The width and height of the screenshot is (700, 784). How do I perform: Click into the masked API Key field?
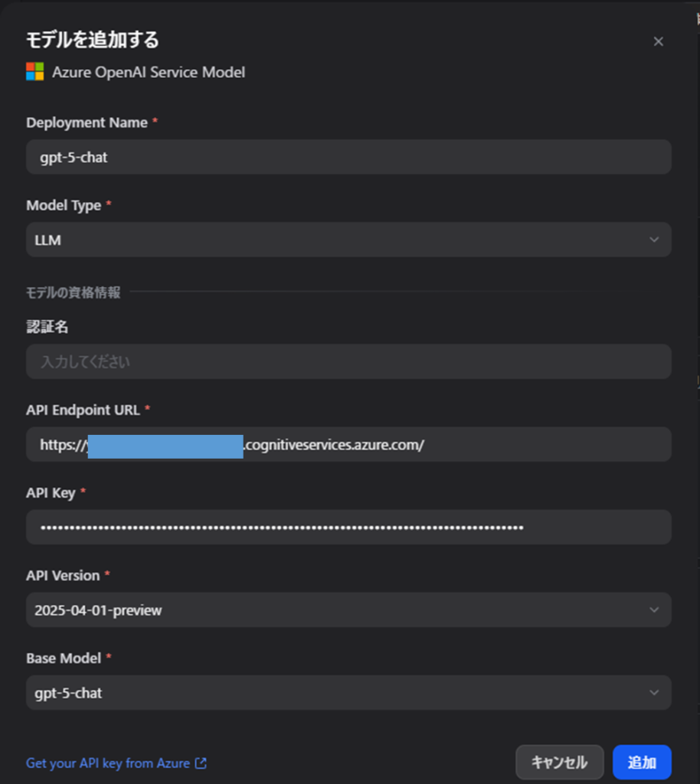[348, 528]
